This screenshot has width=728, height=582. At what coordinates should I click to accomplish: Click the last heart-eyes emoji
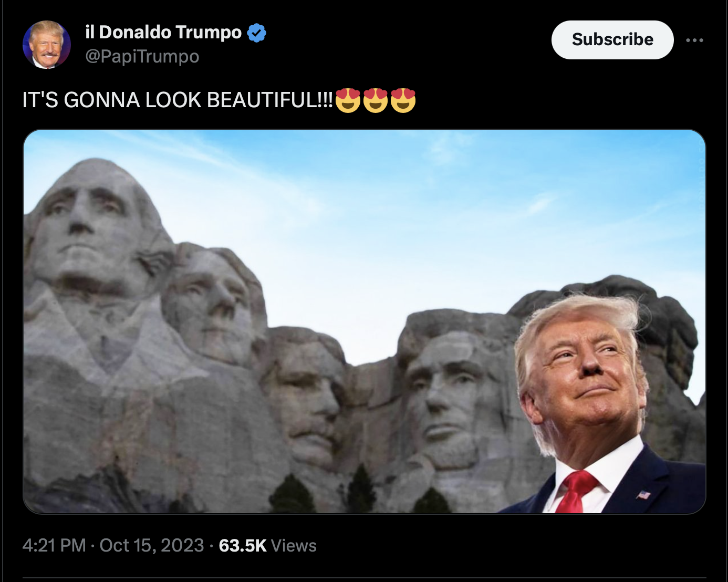tap(403, 100)
